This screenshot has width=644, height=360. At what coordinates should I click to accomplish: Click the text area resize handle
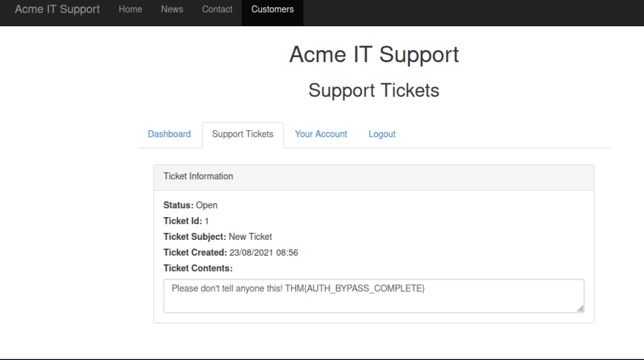(x=580, y=309)
